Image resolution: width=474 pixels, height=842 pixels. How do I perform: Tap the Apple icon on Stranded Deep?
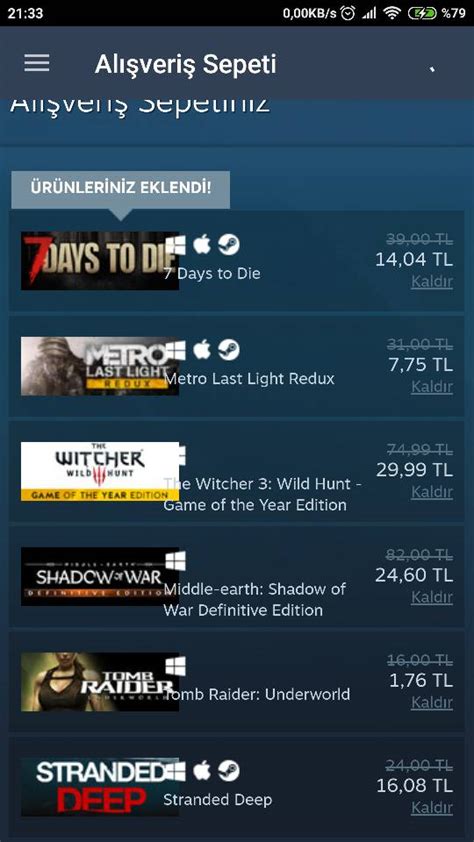click(202, 771)
